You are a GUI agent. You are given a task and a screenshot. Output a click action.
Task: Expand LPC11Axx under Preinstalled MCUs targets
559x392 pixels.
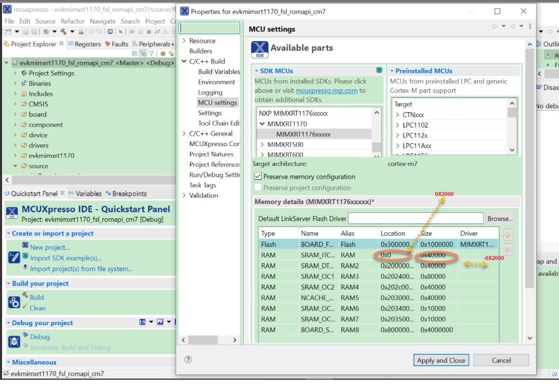[398, 145]
